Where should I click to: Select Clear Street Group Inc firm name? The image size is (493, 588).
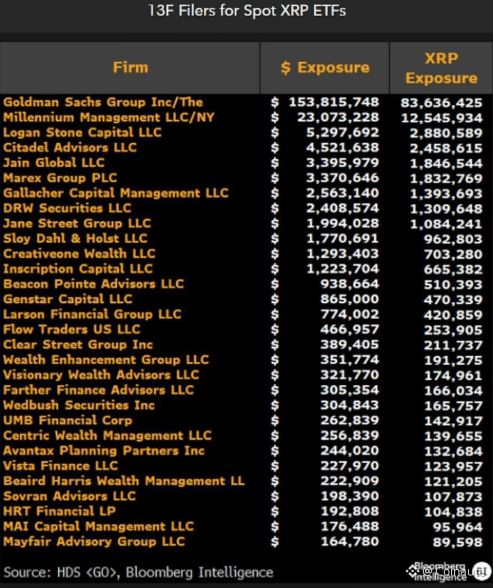pos(78,345)
